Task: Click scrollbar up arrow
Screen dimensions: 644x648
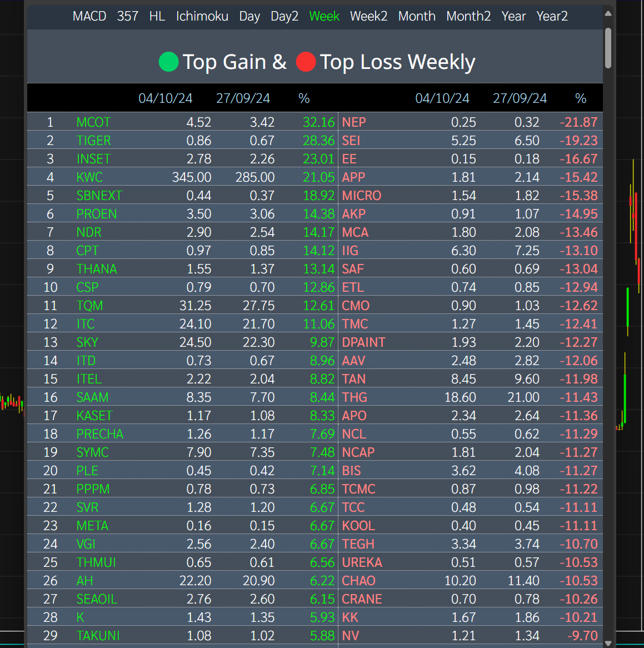Action: coord(608,14)
